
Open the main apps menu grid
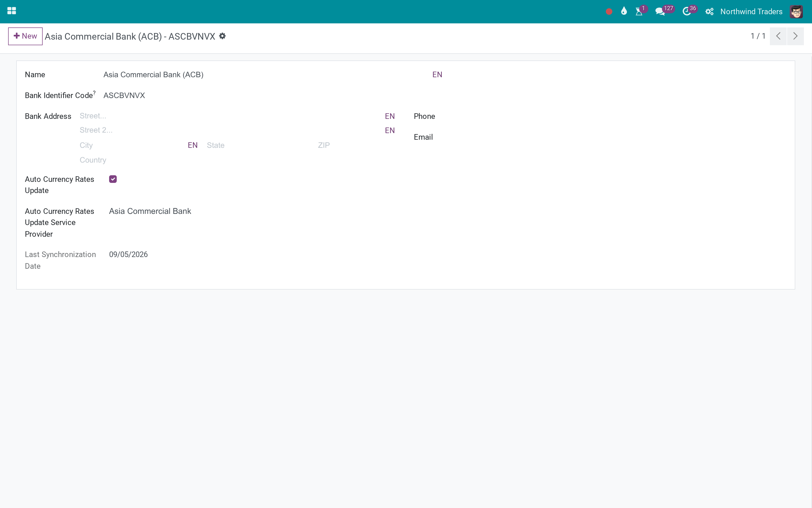(x=12, y=11)
